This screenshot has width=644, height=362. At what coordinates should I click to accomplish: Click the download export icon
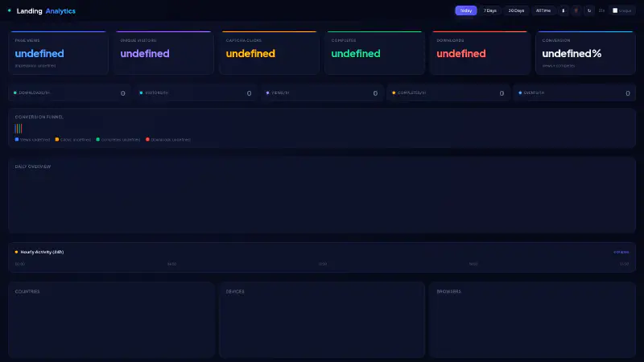coord(563,10)
